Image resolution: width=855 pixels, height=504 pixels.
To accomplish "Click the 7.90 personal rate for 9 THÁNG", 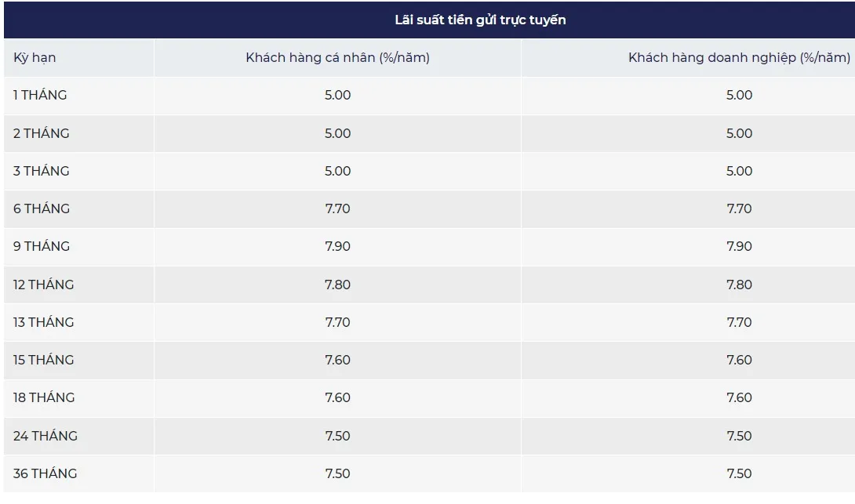I will click(337, 246).
